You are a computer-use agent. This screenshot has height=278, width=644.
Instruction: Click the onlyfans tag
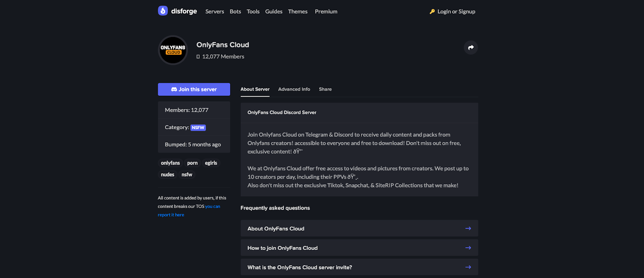pos(170,163)
